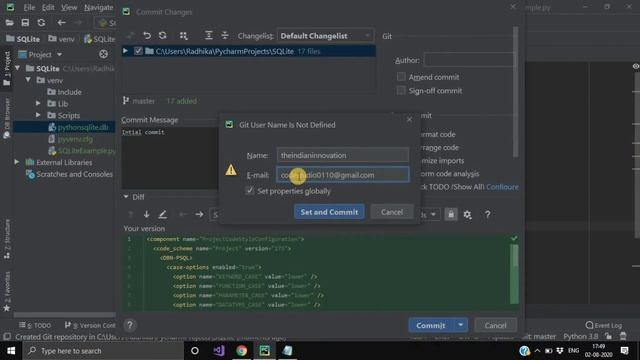The width and height of the screenshot is (640, 360).
Task: Toggle checkbox for SQLite project files
Action: (x=138, y=51)
